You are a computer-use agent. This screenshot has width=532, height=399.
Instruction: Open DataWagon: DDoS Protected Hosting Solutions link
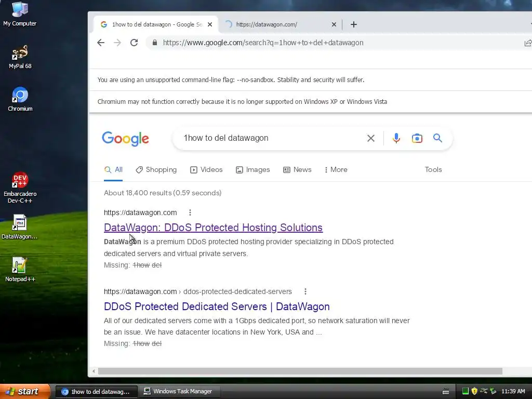[213, 228]
